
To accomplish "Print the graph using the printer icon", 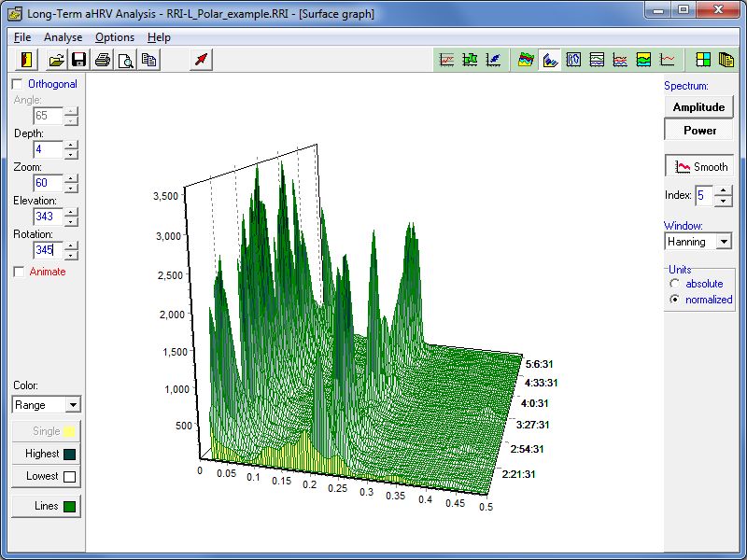I will click(x=103, y=60).
